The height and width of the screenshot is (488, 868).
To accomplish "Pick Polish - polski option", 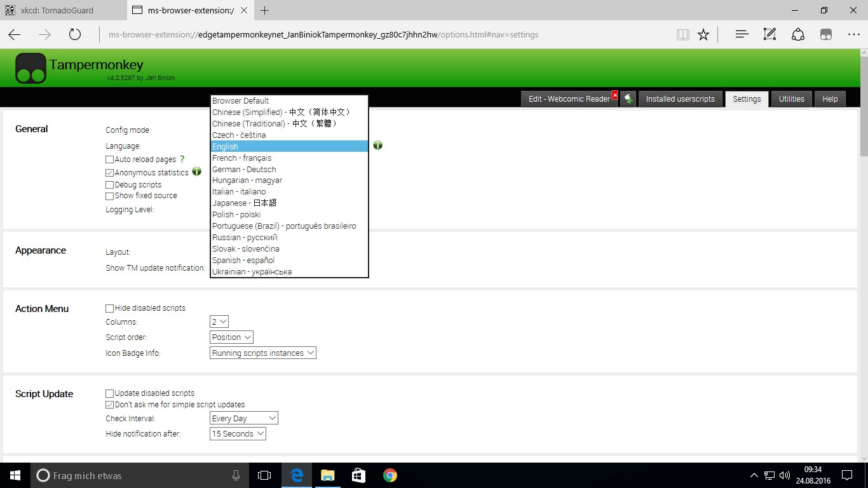I will (289, 214).
